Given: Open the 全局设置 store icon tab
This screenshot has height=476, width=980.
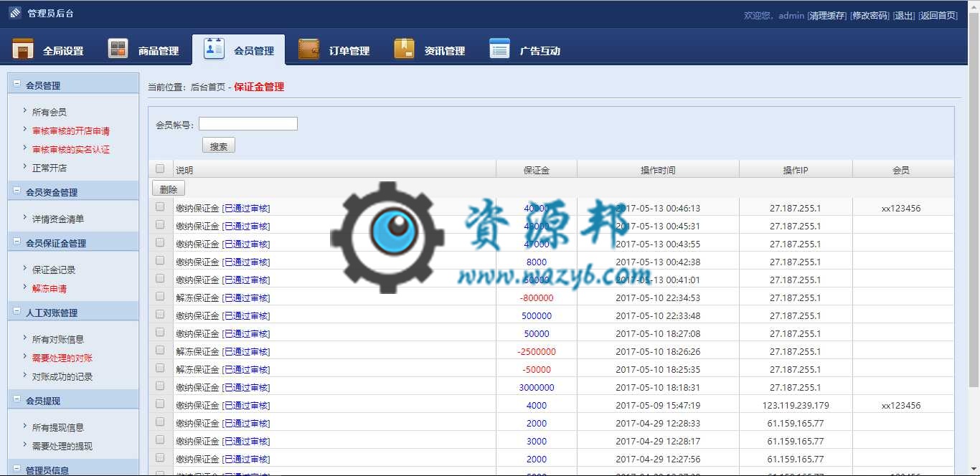Looking at the screenshot, I should 23,49.
